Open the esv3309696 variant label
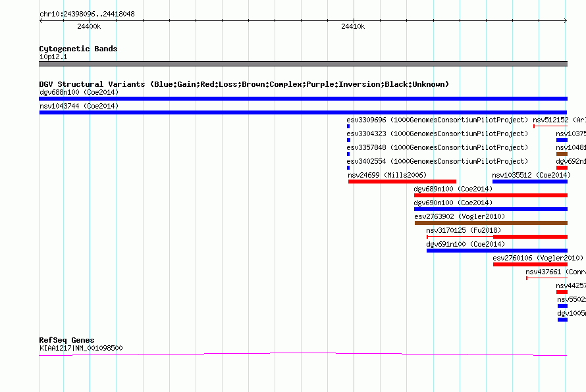The image size is (586, 392). [437, 120]
